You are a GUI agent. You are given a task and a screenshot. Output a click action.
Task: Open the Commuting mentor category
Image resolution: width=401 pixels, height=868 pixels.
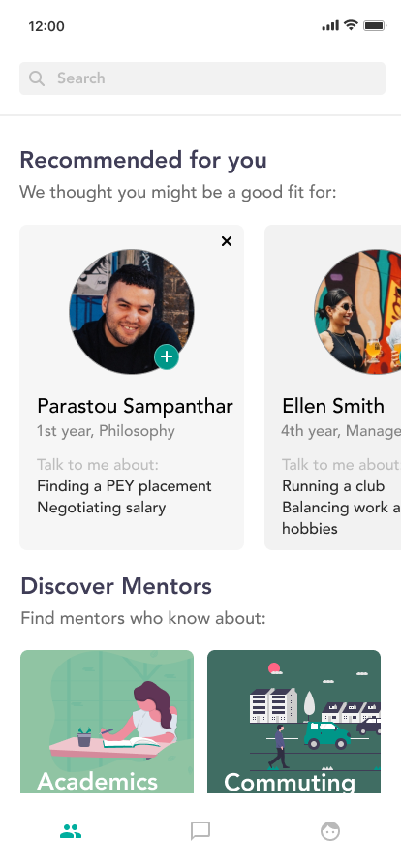coord(293,722)
